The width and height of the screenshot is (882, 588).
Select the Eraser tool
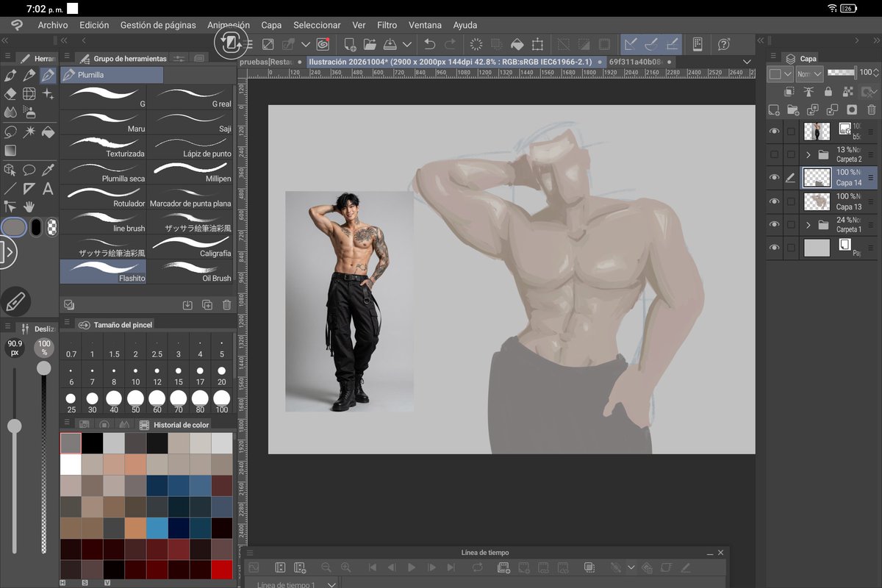click(x=10, y=93)
